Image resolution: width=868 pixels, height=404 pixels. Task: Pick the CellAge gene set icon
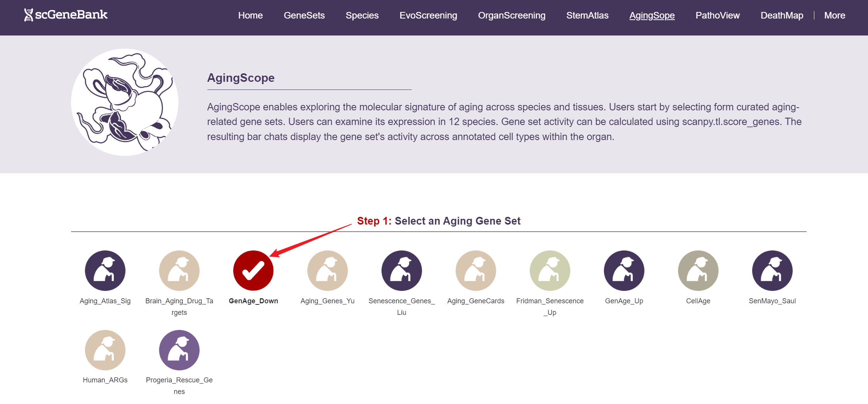pyautogui.click(x=698, y=270)
